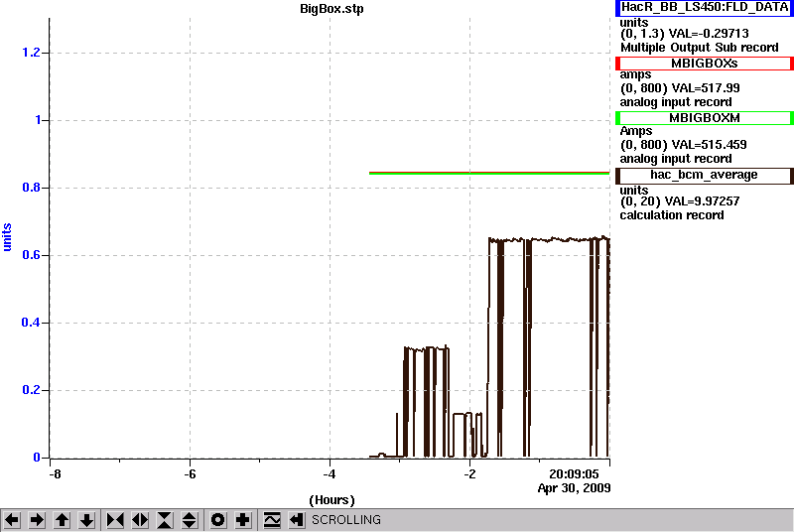Shift the plot up with the up arrow

pos(62,520)
